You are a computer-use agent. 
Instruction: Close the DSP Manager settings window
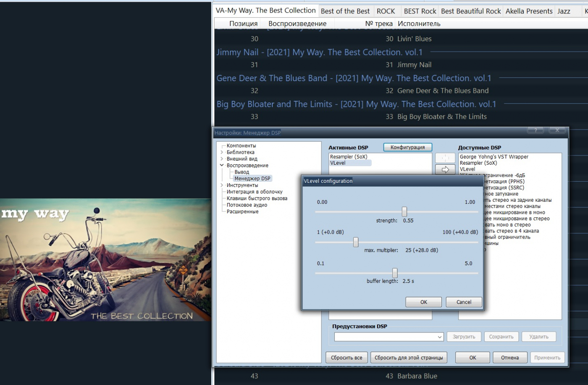[x=557, y=131]
